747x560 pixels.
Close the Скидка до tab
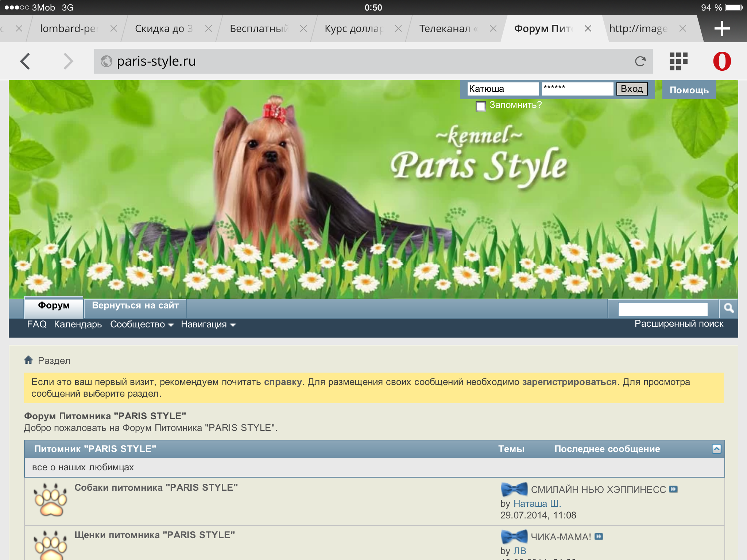(209, 28)
